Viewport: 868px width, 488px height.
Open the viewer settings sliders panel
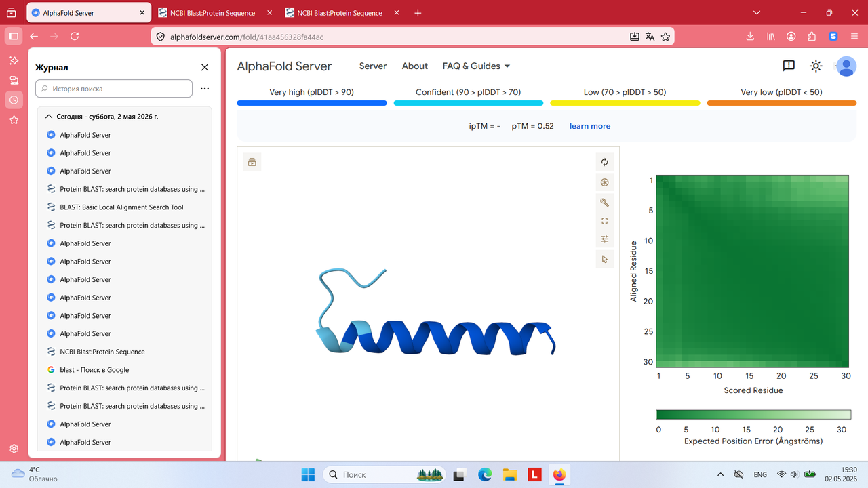point(604,239)
